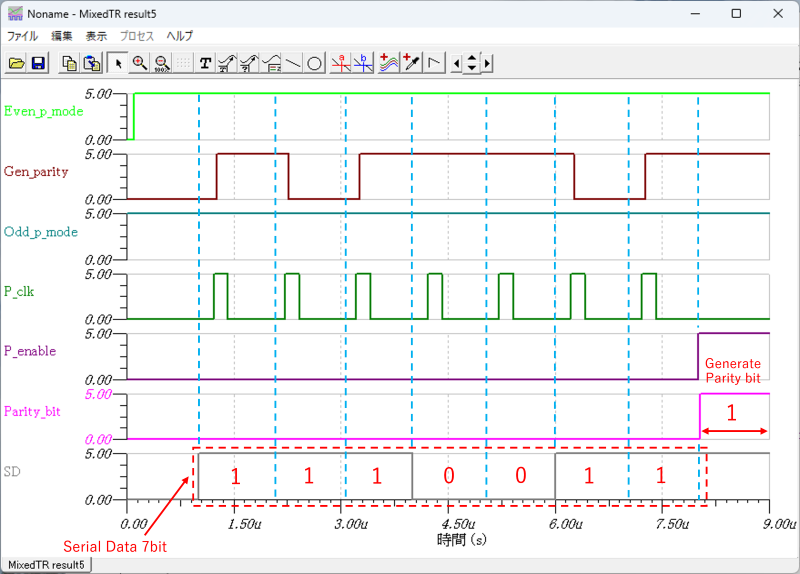Image resolution: width=800 pixels, height=574 pixels.
Task: Click the P_clk signal label
Action: pos(19,291)
